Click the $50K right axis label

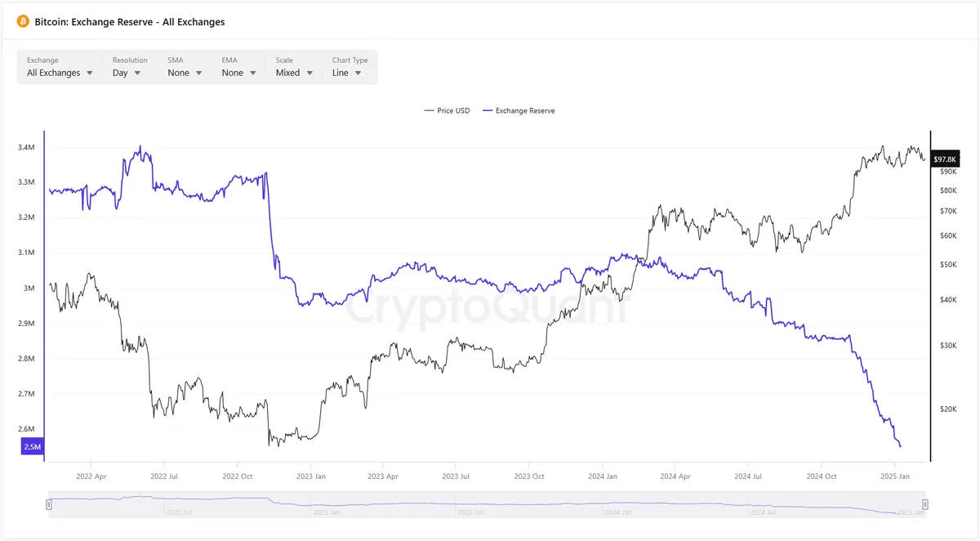[x=947, y=265]
